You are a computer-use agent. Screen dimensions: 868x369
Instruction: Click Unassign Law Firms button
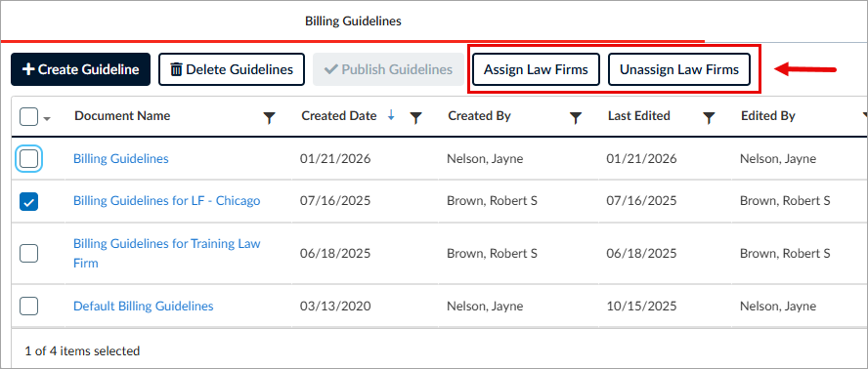[679, 69]
